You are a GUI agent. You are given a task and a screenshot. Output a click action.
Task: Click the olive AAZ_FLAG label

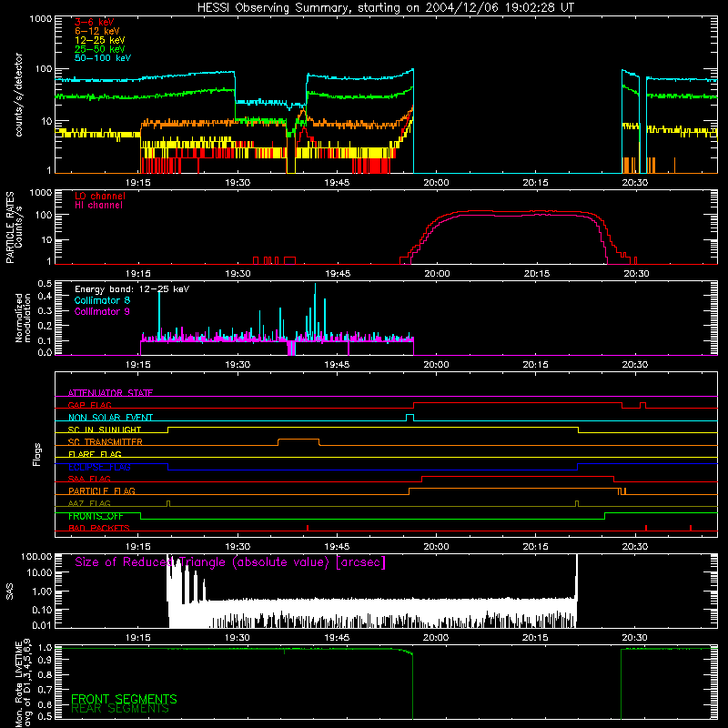pos(89,503)
